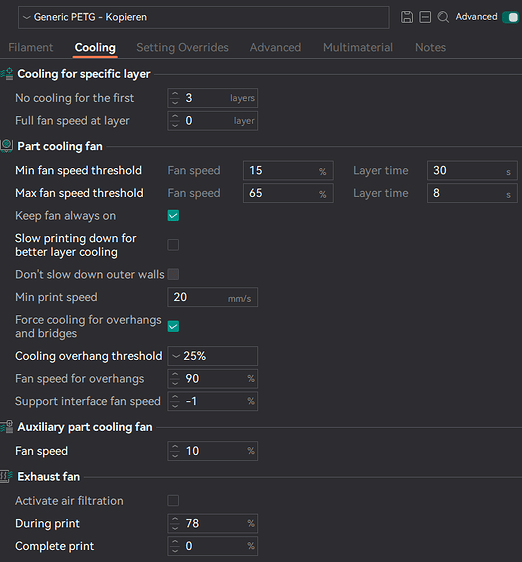Click the Exhaust fan section icon
This screenshot has width=522, height=562.
tap(7, 476)
